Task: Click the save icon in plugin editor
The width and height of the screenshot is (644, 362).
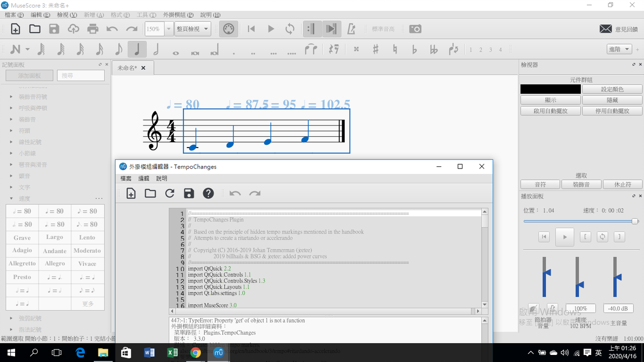Action: (x=189, y=193)
